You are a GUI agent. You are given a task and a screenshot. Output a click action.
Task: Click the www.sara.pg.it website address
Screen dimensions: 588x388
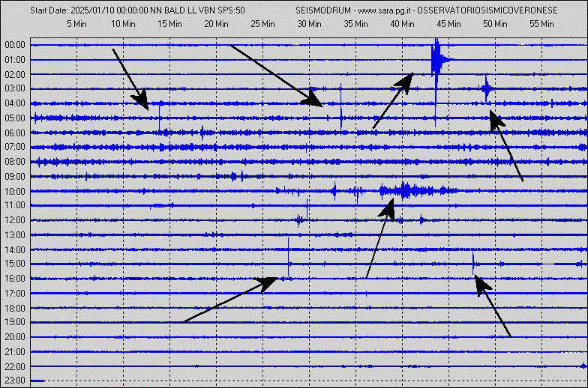384,10
